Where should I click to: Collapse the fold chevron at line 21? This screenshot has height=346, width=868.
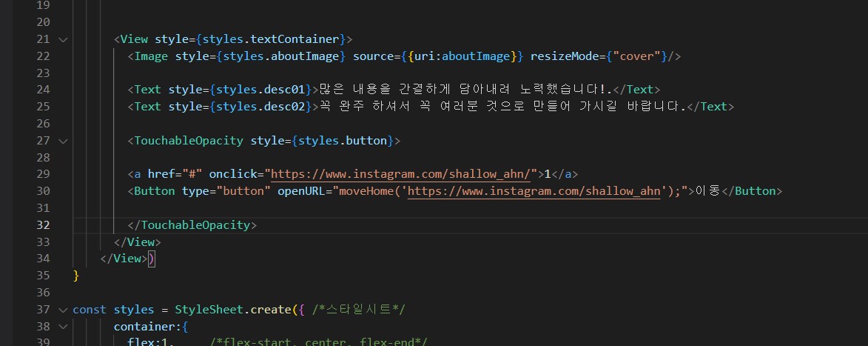tap(63, 39)
